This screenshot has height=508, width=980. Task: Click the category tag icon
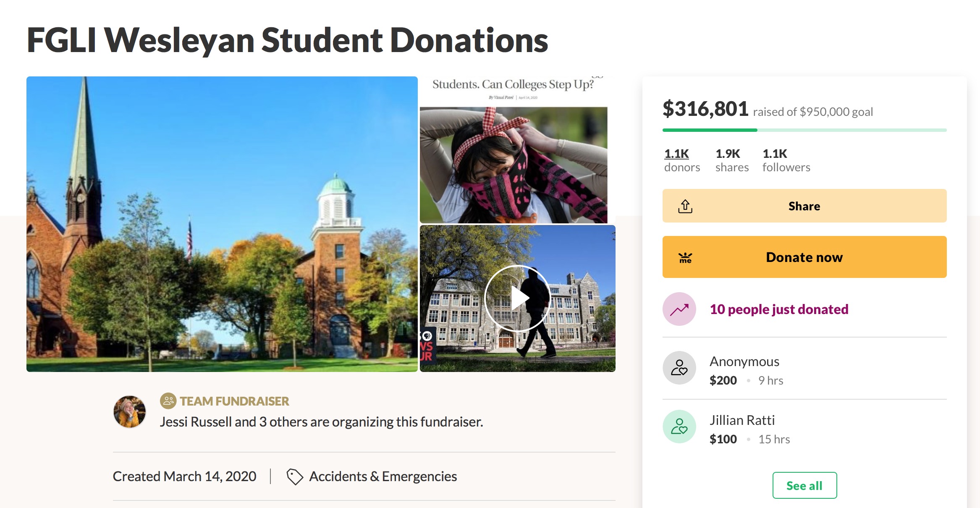click(x=294, y=477)
